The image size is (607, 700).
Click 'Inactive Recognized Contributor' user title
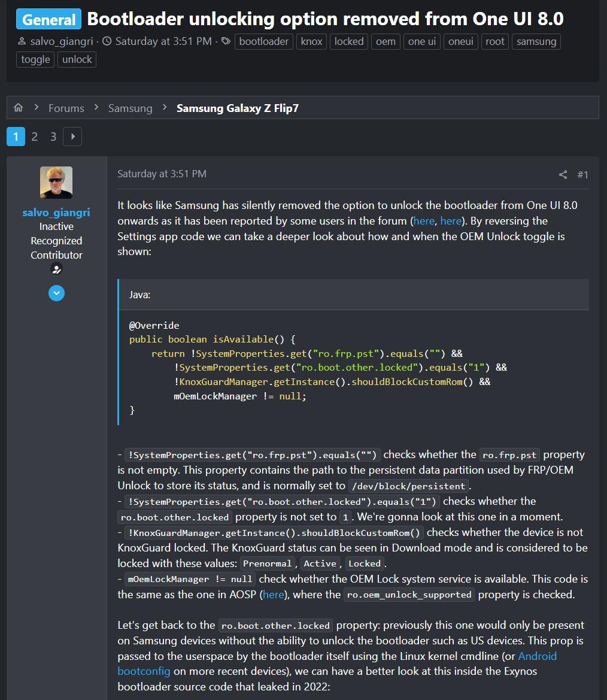(x=56, y=241)
